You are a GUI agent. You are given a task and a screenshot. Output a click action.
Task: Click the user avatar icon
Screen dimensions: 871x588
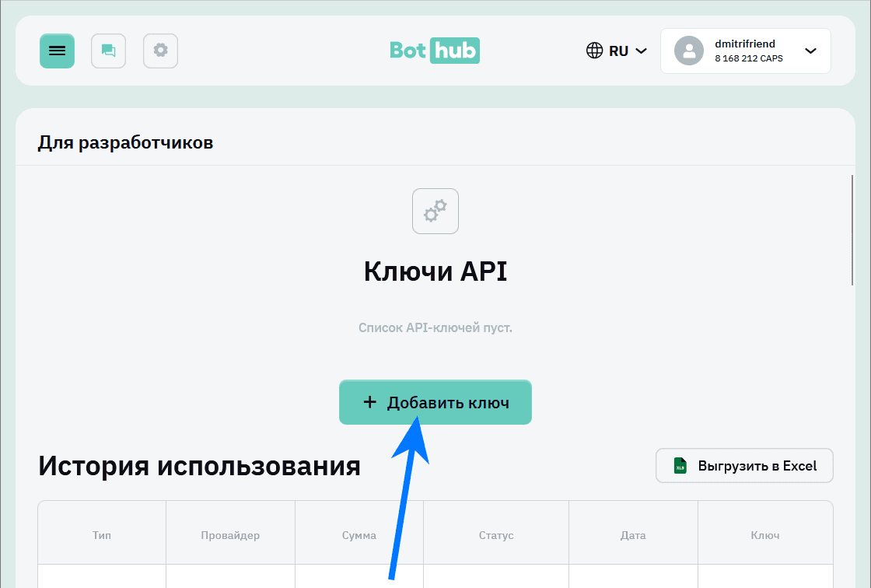688,51
